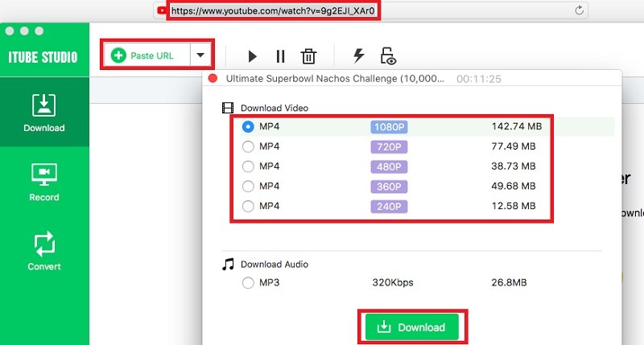Screen dimensions: 644x345
Task: Click the 00:11:25 duration text
Action: [479, 79]
